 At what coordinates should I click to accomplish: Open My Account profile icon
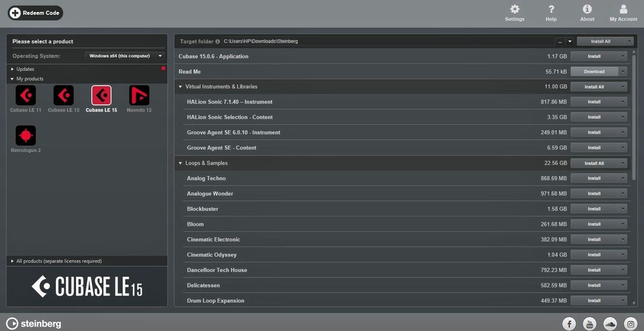623,10
